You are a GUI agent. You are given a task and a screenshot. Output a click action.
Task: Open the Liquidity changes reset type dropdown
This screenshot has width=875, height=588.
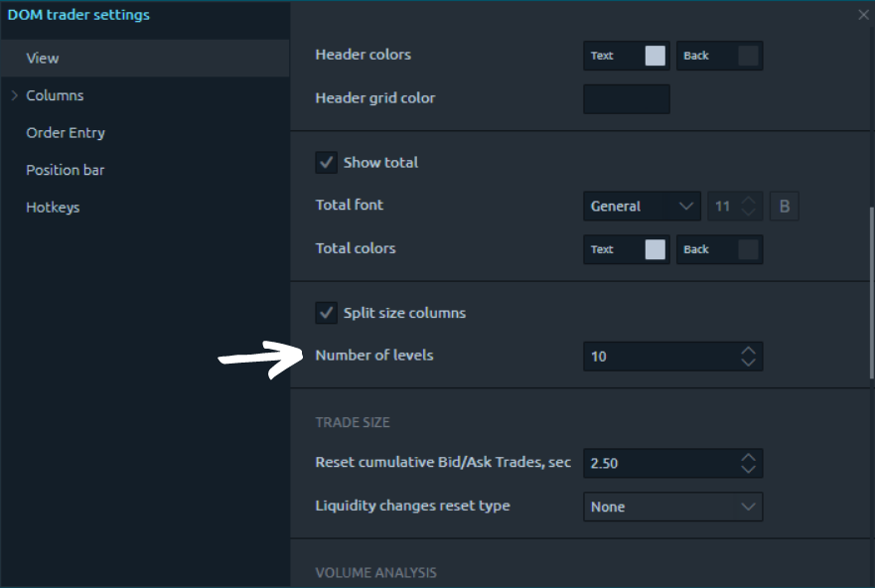[x=672, y=507]
